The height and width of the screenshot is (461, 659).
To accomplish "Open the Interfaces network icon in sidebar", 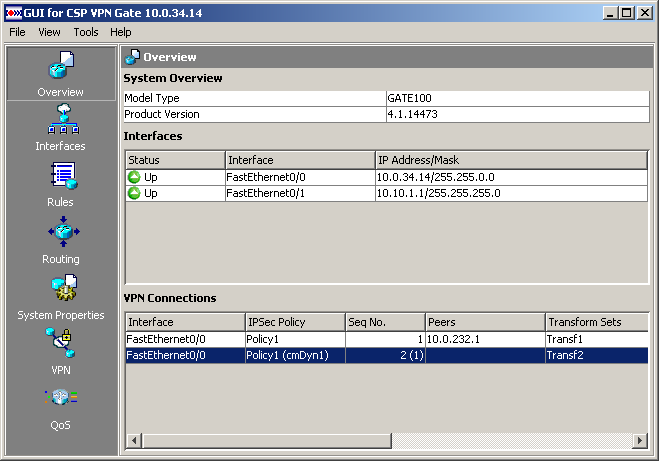I will (x=63, y=119).
